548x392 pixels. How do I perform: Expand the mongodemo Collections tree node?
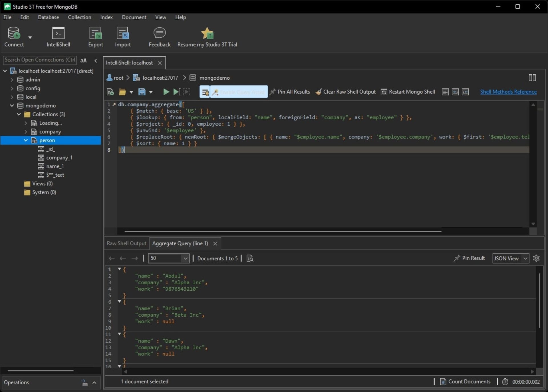click(19, 114)
